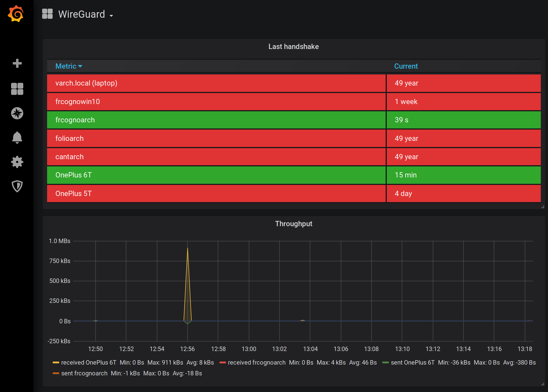This screenshot has height=392, width=548.
Task: Open the Server Admin shield icon
Action: (x=17, y=186)
